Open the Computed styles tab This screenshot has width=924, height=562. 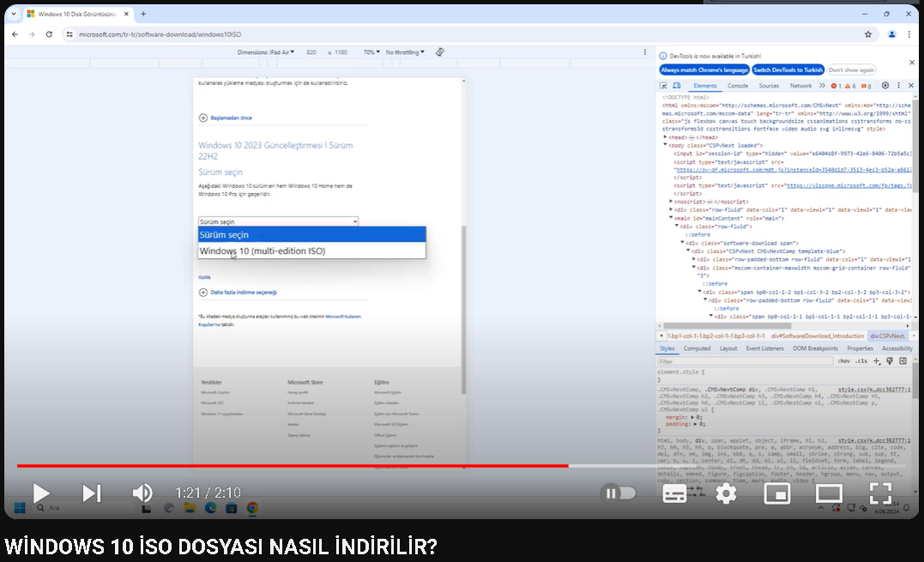(698, 348)
